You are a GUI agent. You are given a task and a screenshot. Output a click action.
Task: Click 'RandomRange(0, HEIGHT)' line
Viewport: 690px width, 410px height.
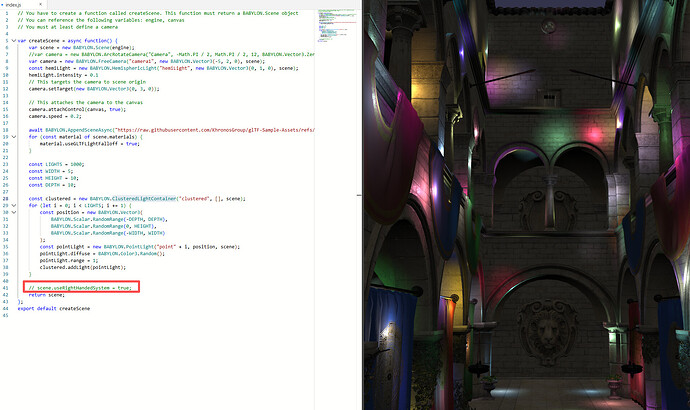tap(104, 226)
